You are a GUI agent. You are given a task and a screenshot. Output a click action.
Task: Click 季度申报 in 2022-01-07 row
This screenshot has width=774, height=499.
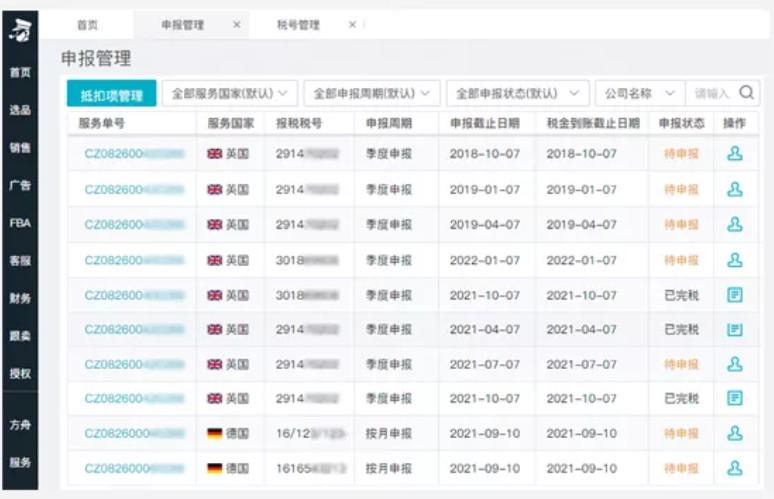pos(389,260)
